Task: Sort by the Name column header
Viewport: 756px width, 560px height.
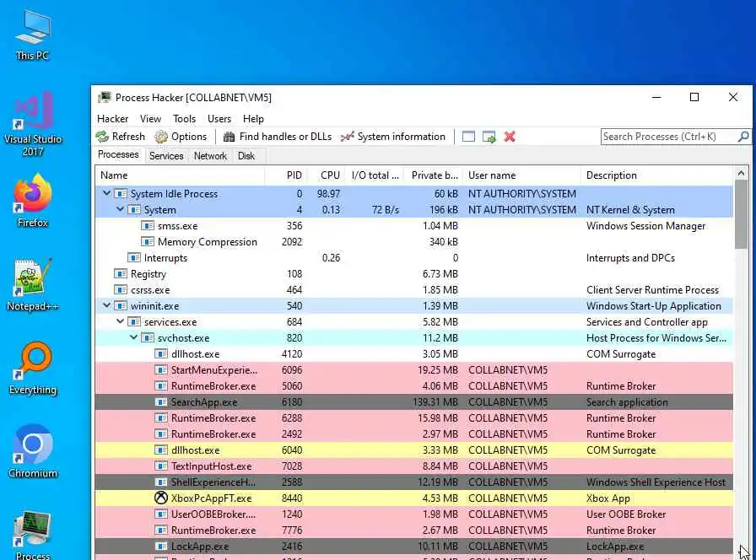Action: [x=180, y=175]
